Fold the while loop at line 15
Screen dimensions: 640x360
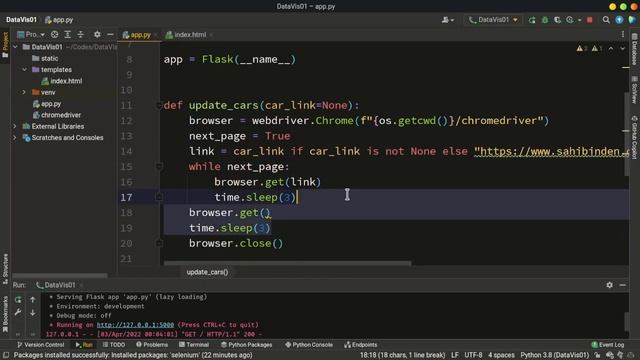pyautogui.click(x=159, y=167)
